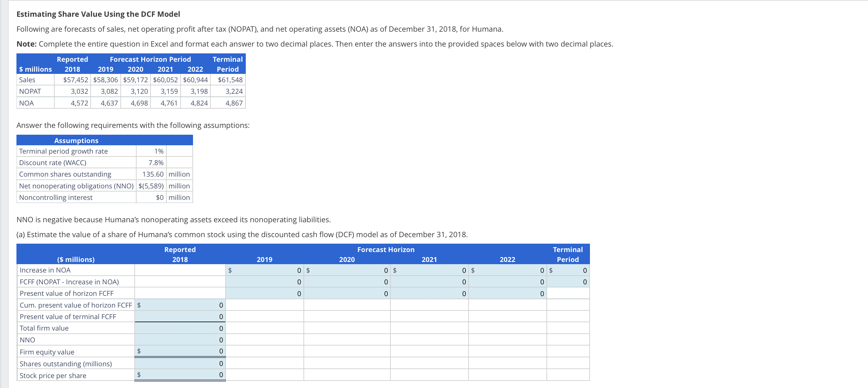The height and width of the screenshot is (388, 868).
Task: Select the Increase in NOA 2020 entry box
Action: click(347, 270)
